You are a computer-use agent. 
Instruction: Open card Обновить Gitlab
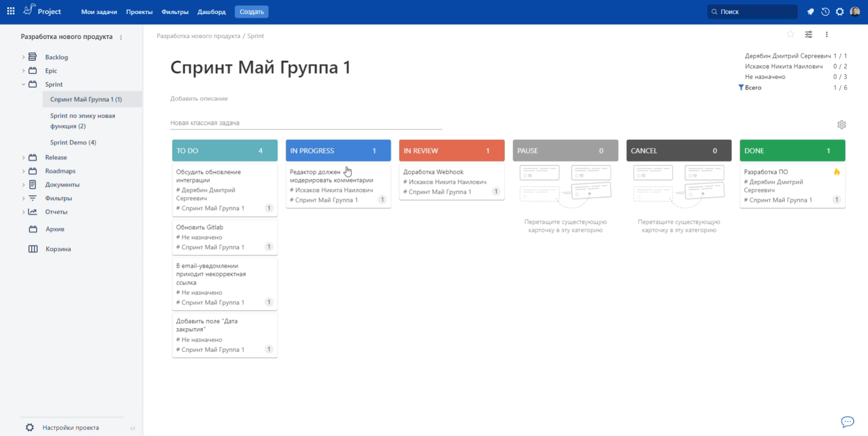(225, 237)
